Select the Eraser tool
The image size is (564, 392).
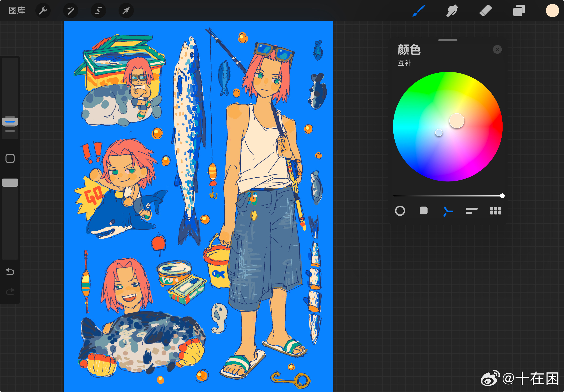485,11
